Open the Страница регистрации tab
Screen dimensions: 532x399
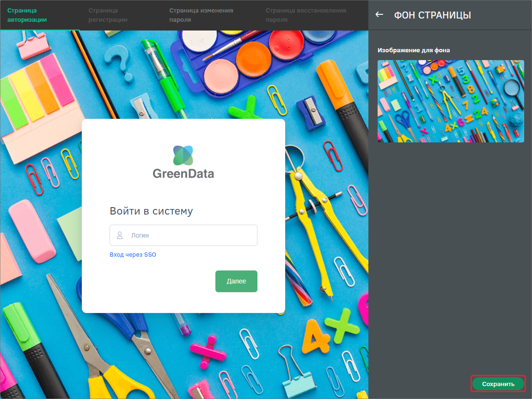click(108, 15)
